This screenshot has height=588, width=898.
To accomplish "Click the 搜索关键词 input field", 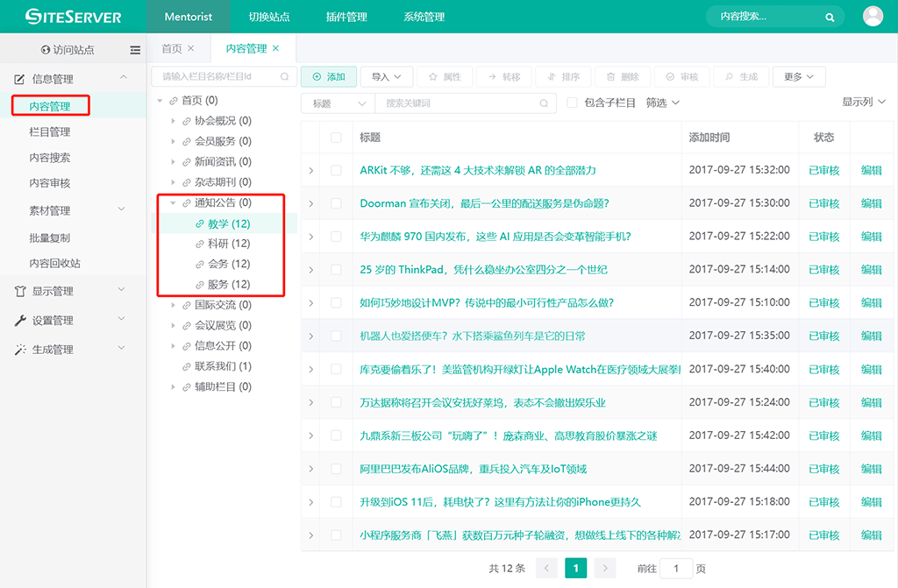I will pos(465,103).
